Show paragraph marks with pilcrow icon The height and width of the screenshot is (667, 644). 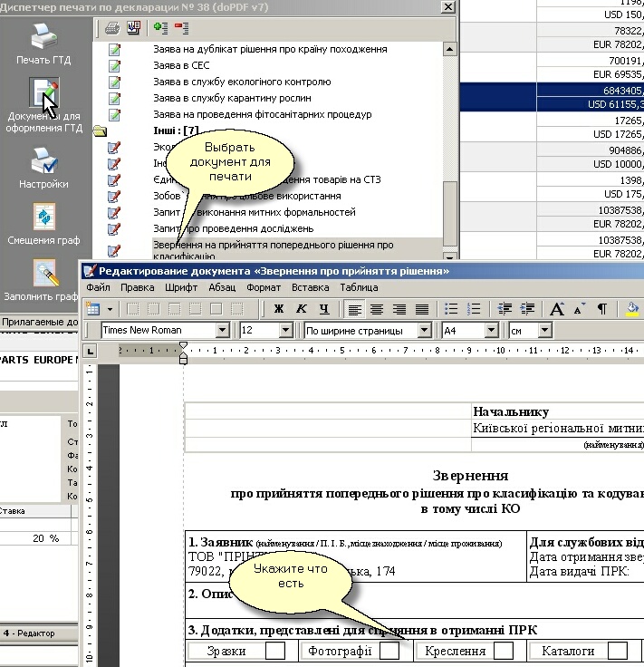(601, 309)
